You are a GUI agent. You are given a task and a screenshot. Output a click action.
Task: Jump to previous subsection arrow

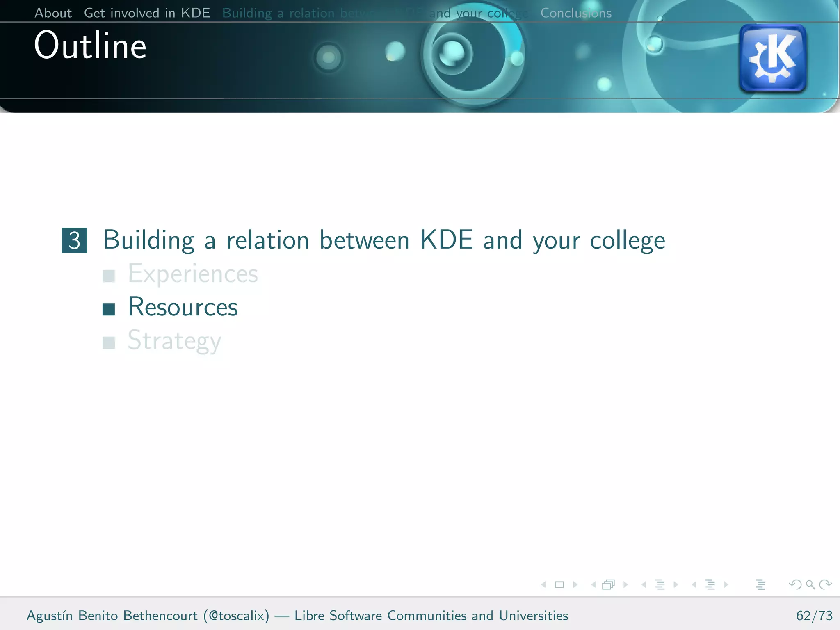(x=644, y=584)
